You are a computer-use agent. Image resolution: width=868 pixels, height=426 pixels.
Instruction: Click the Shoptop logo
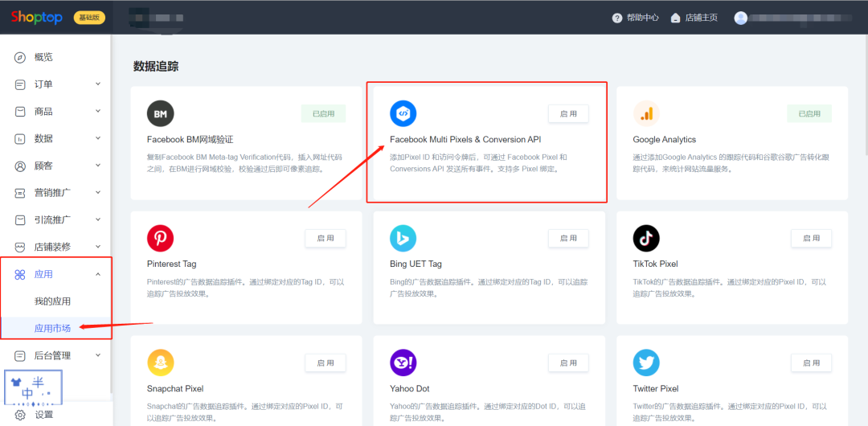[x=37, y=17]
